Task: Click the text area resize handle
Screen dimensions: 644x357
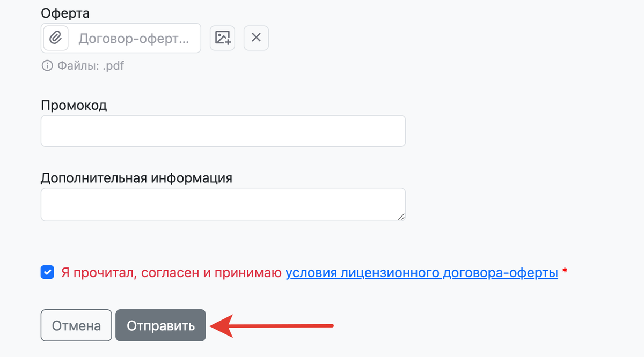Action: click(x=401, y=217)
